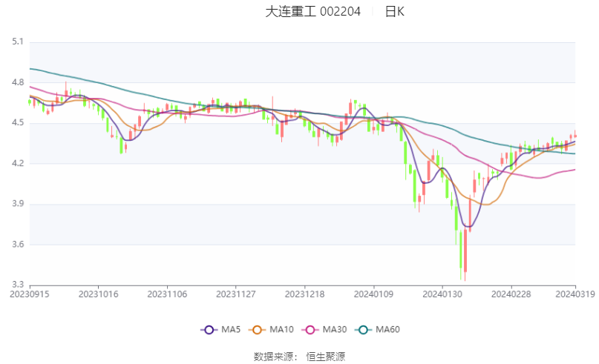Click the 20231016 date label
The height and width of the screenshot is (364, 599).
pos(98,294)
